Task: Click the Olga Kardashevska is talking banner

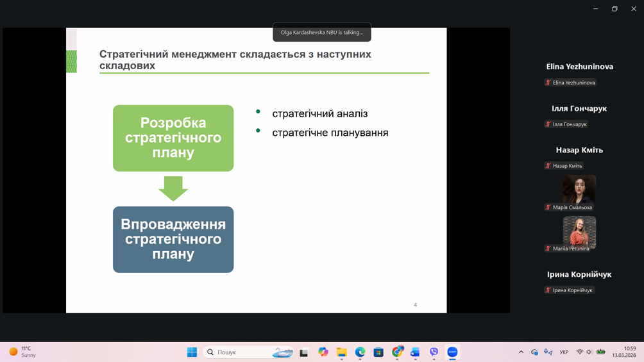Action: 321,33
